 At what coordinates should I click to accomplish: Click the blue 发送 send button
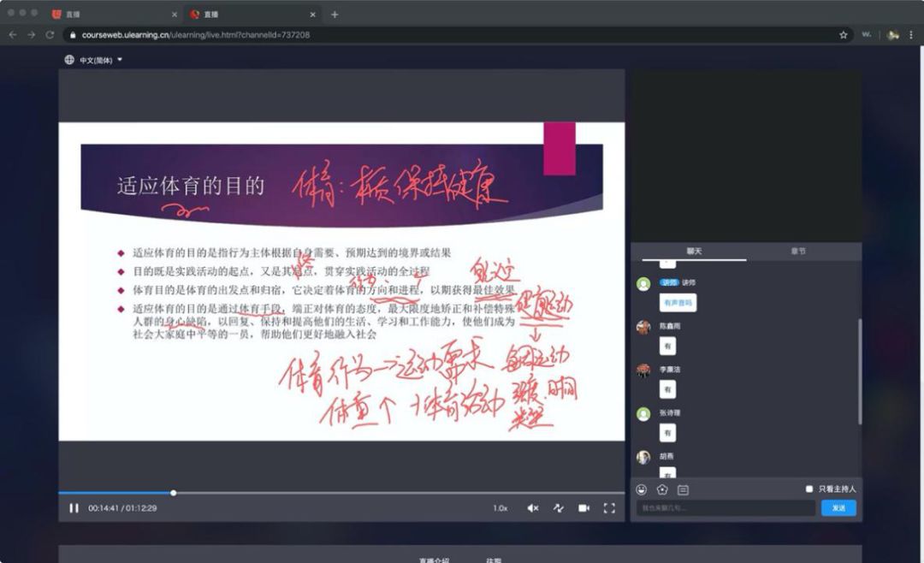838,508
